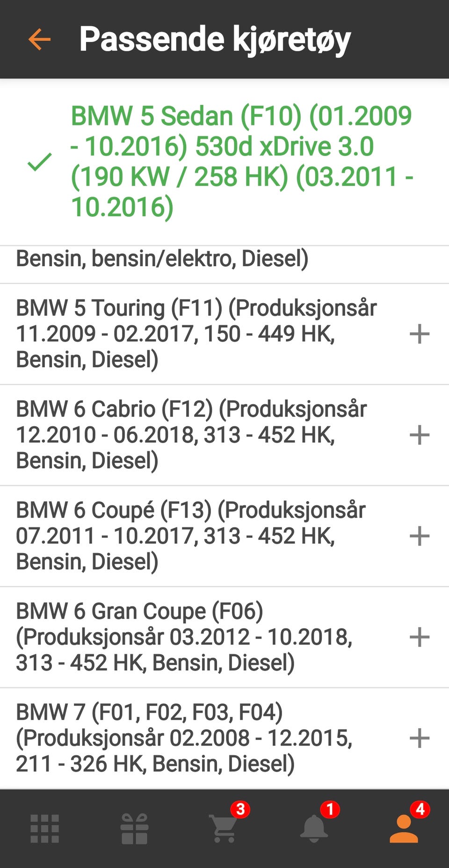The width and height of the screenshot is (449, 868).
Task: Expand BMW 6 Cabrio (F12) plus icon
Action: (419, 435)
